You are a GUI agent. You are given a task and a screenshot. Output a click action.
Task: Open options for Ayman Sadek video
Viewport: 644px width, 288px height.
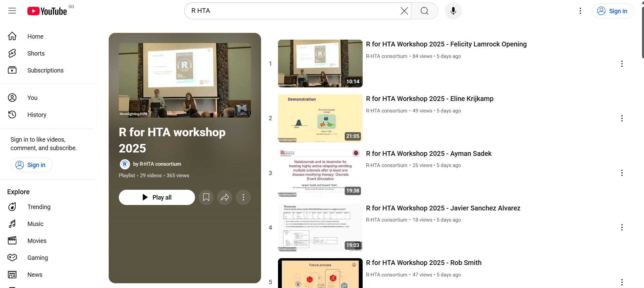pos(622,173)
